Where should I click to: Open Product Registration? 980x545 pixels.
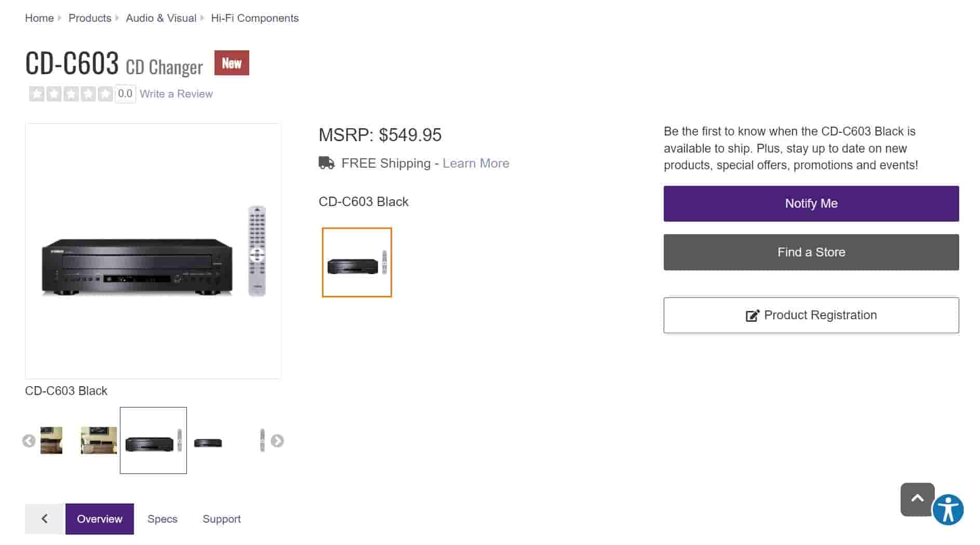[x=811, y=315]
